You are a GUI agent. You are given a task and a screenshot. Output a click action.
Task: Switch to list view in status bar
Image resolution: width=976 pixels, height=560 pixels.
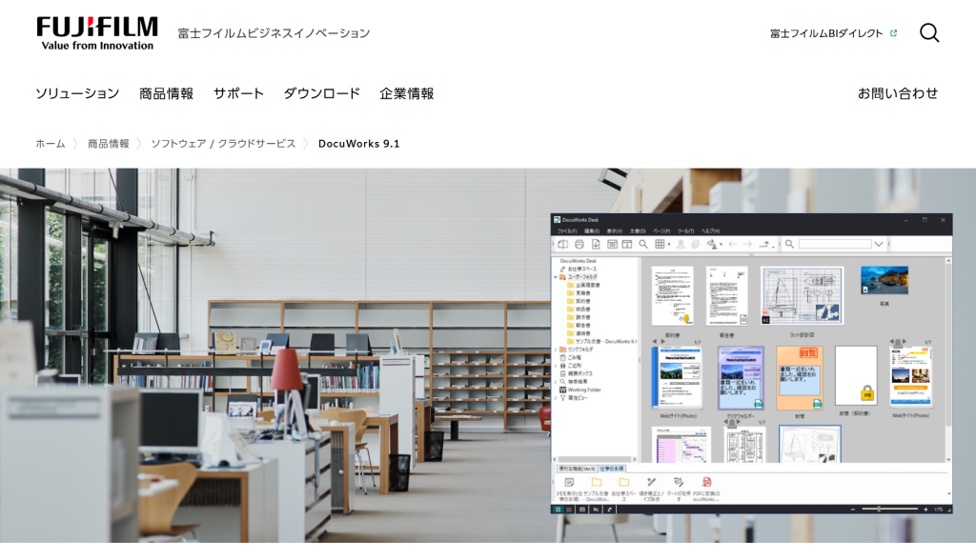569,510
